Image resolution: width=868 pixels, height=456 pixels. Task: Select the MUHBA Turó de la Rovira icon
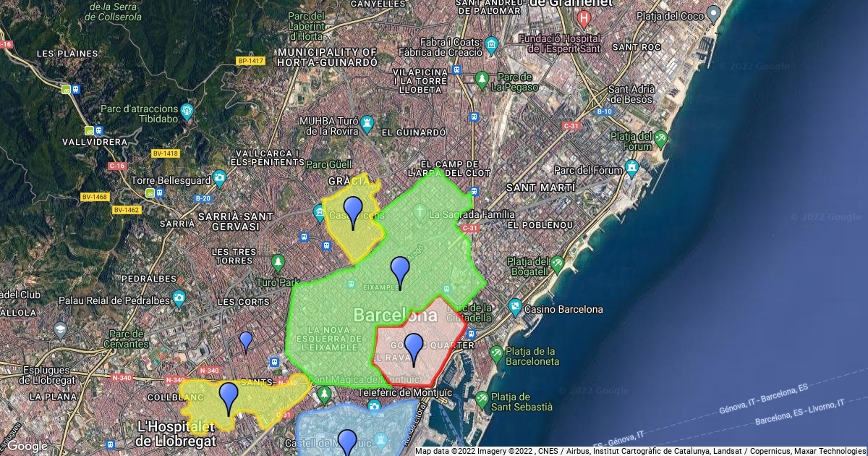coord(367,122)
